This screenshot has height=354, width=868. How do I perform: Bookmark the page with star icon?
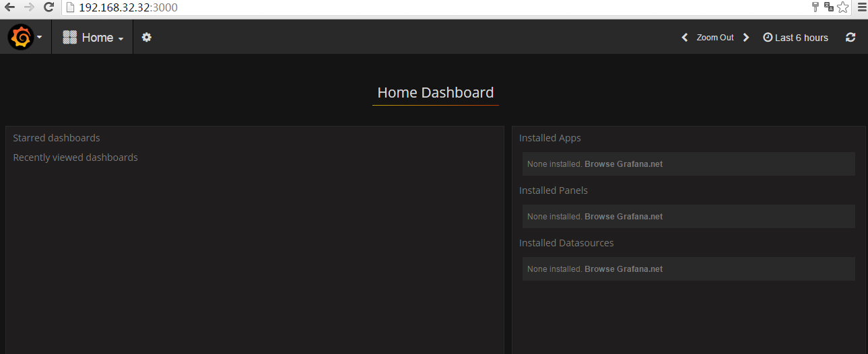(x=843, y=7)
